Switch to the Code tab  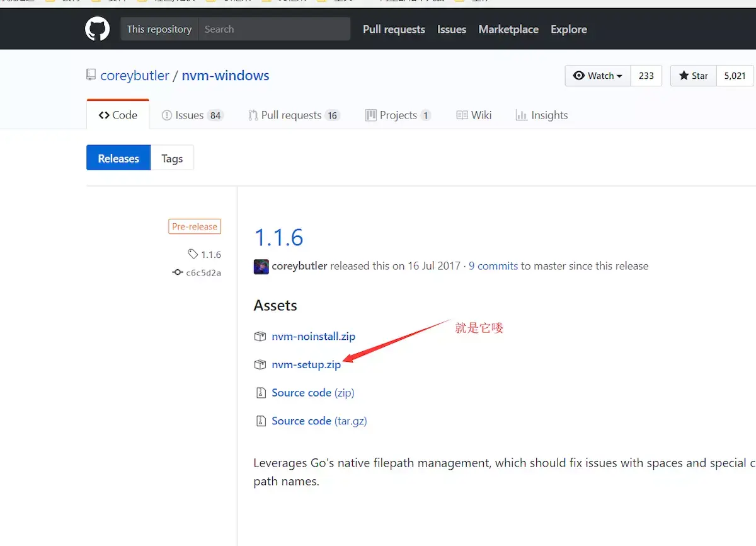click(118, 115)
